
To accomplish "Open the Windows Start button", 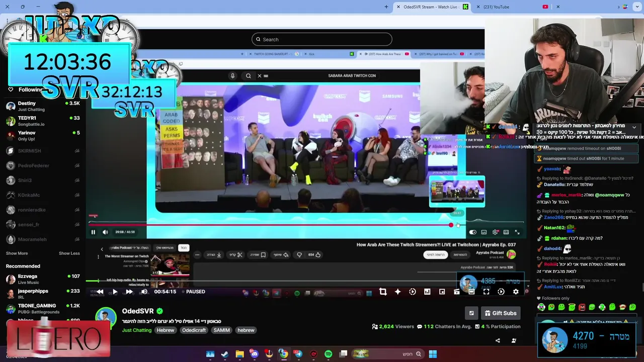I will coord(433,354).
